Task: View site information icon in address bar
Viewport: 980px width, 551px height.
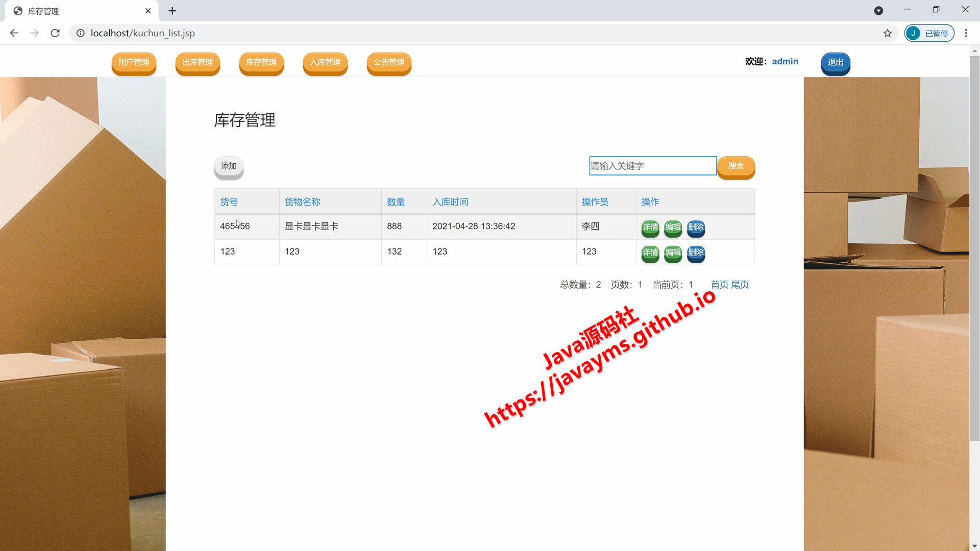Action: point(81,33)
